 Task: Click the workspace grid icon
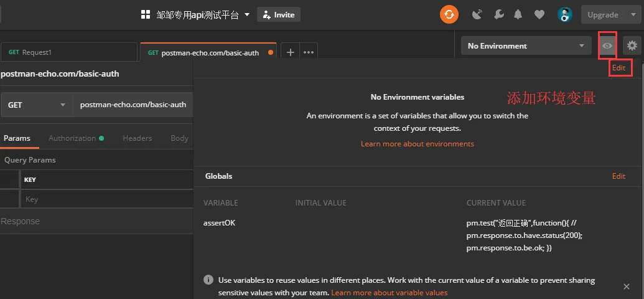146,15
